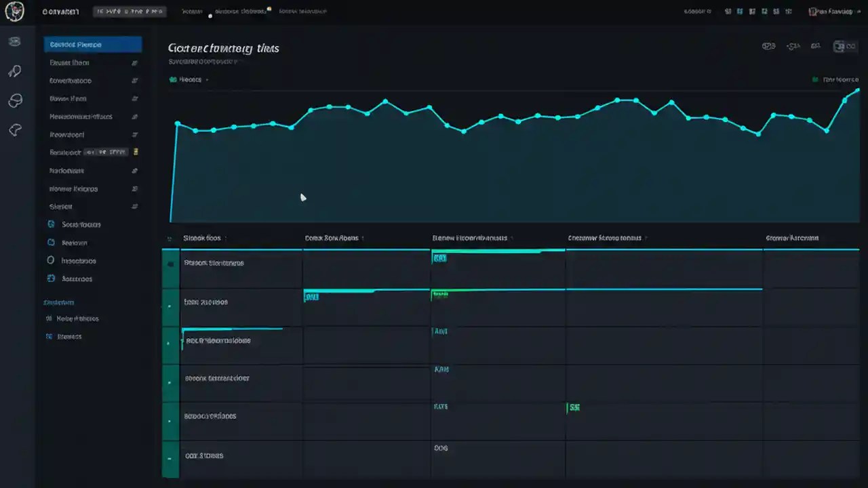Check the select-all checkbox in the table header
868x488 pixels.
[170, 239]
